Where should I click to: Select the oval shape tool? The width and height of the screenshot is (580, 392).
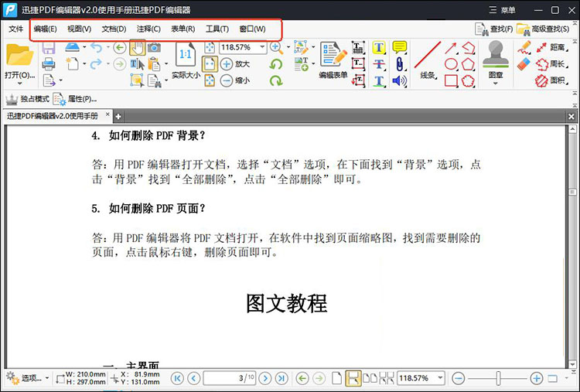[x=451, y=64]
